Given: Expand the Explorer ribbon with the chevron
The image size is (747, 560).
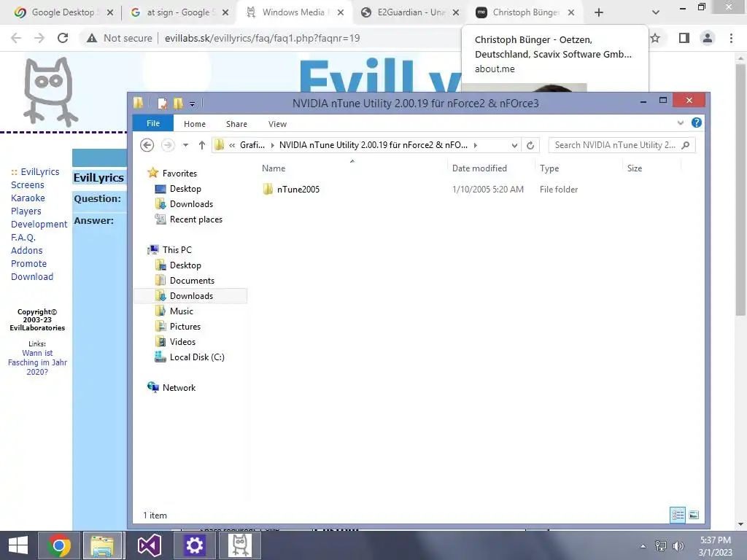Looking at the screenshot, I should tap(681, 122).
